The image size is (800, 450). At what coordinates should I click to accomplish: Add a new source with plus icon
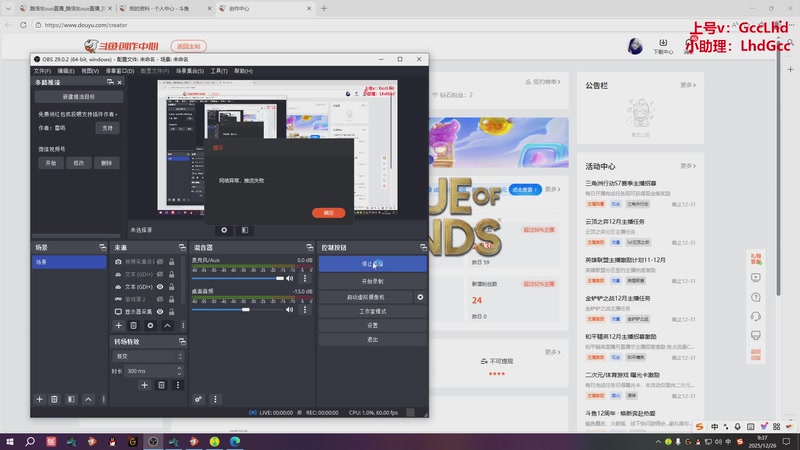click(x=118, y=326)
